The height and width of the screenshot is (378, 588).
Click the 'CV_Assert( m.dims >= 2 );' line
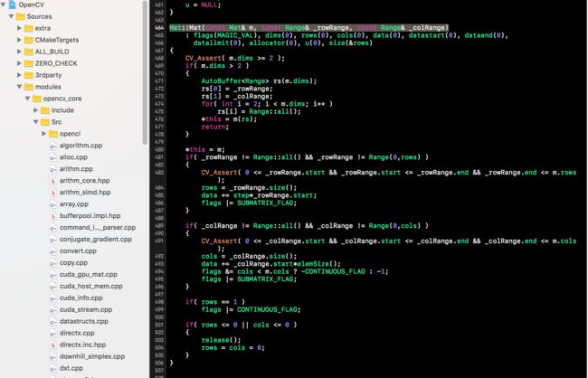tap(235, 58)
